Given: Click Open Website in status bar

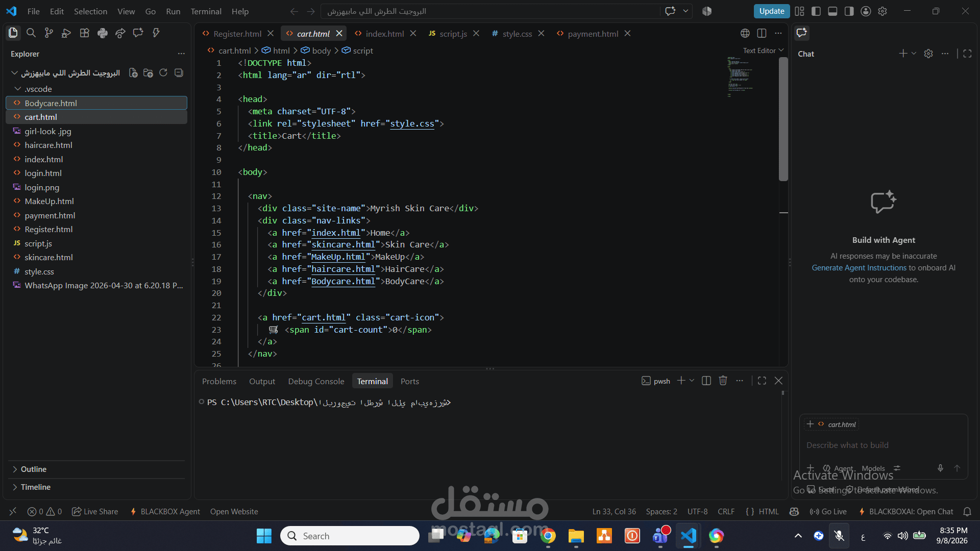Looking at the screenshot, I should [234, 511].
